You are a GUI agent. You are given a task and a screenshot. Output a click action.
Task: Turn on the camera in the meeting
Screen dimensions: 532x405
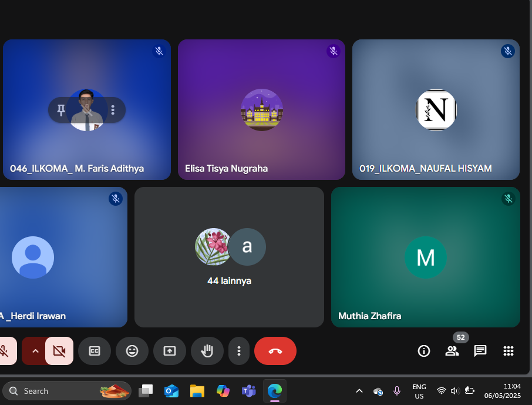click(59, 351)
